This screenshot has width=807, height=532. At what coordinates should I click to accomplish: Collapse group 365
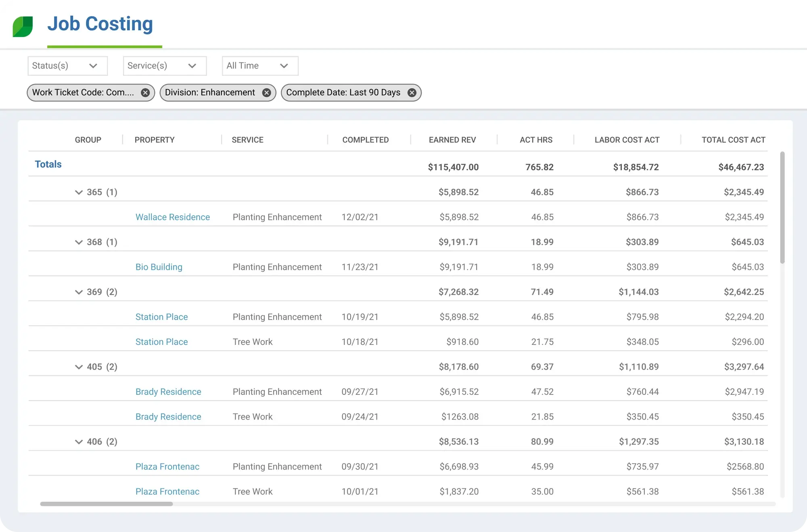[79, 192]
